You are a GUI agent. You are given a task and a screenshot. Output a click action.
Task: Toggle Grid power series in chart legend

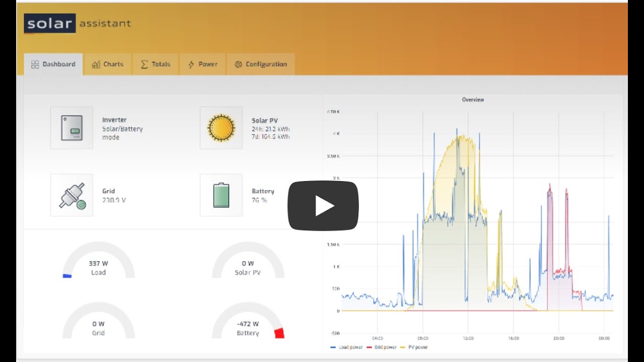381,347
